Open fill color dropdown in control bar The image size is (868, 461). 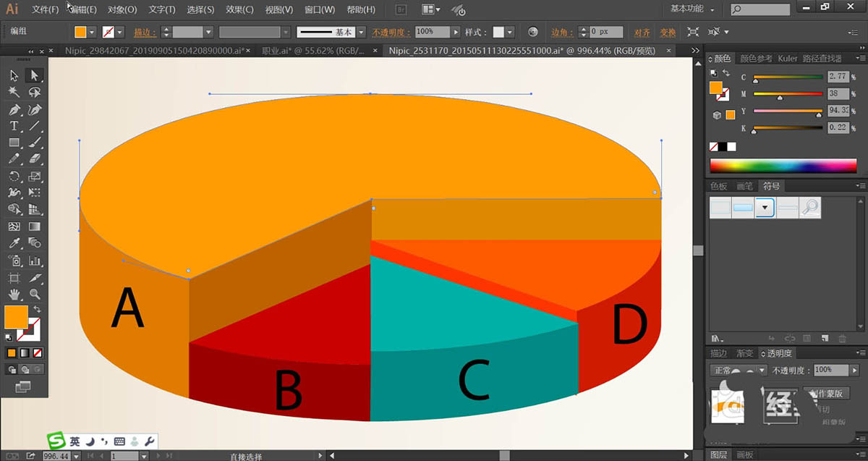[91, 32]
